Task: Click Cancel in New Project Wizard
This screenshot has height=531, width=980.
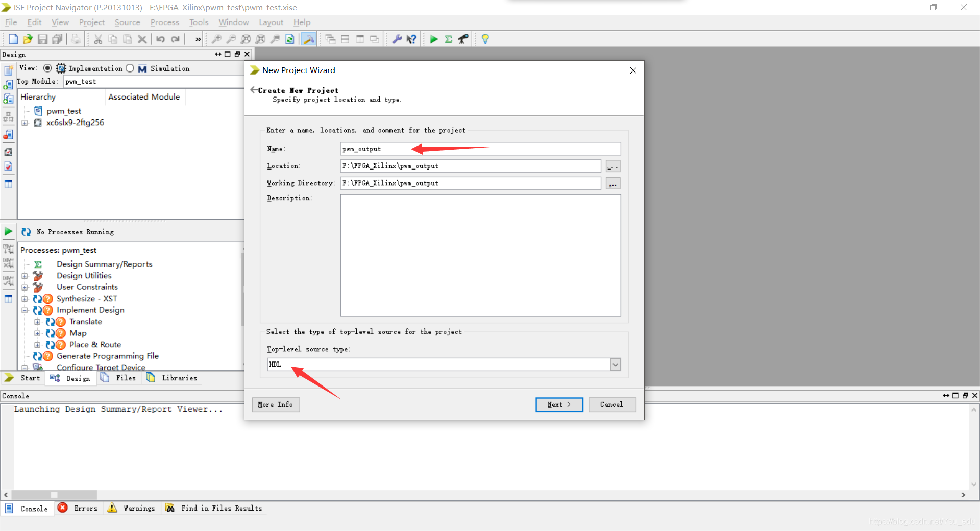Action: [x=612, y=405]
